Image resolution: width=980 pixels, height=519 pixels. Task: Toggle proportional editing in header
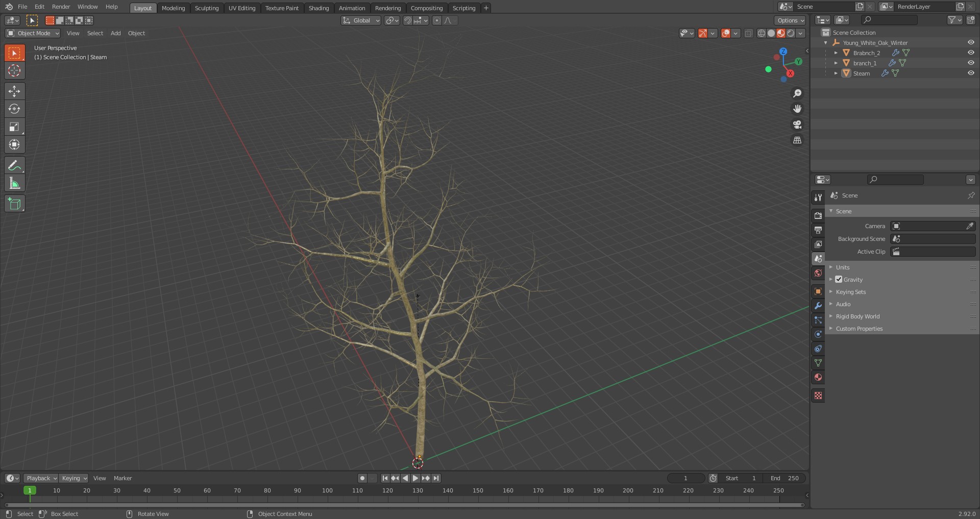(436, 20)
